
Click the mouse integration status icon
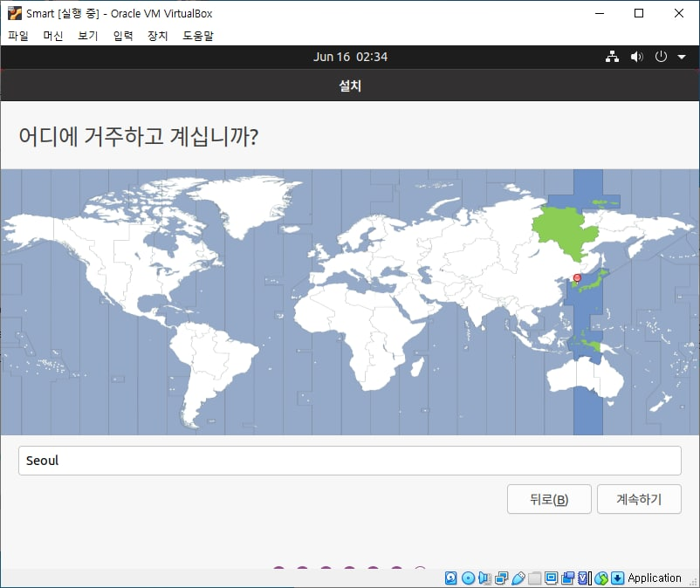coord(600,578)
